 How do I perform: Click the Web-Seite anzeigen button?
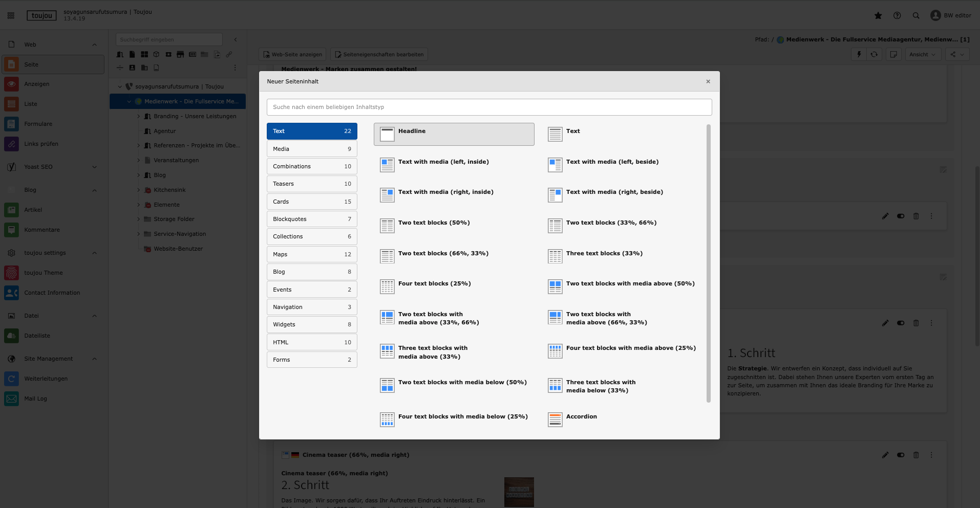293,54
